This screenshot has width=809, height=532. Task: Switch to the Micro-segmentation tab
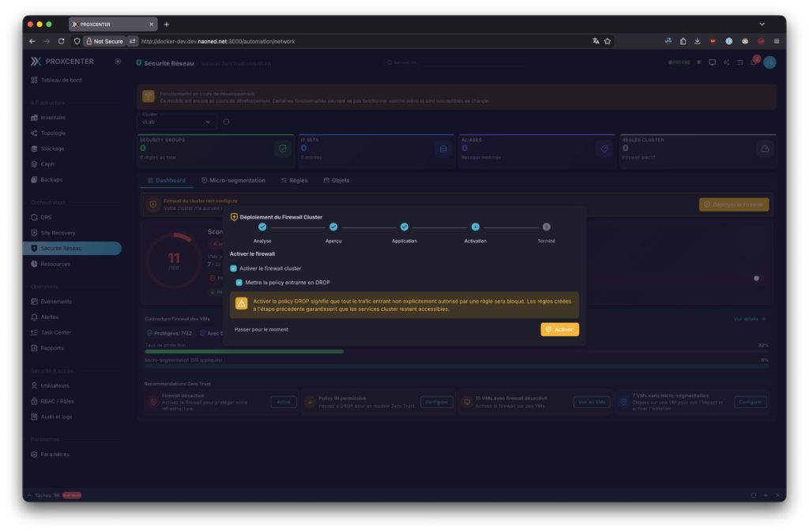point(233,180)
